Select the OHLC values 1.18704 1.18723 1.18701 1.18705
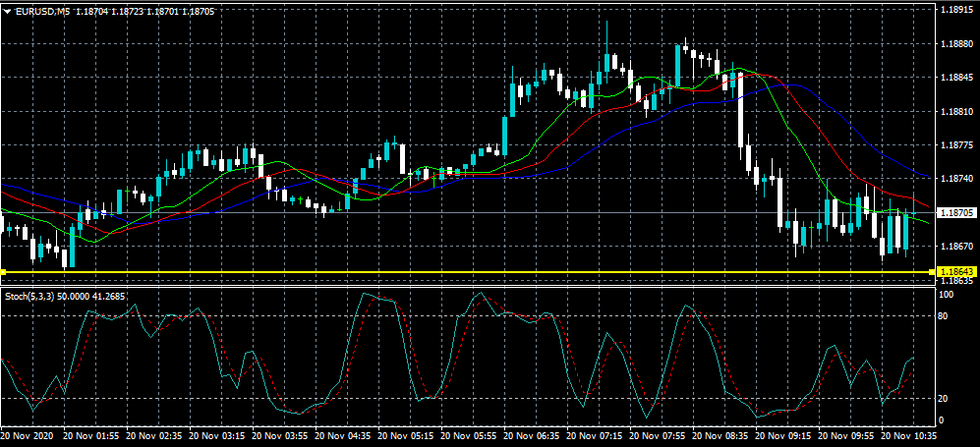980x447 pixels. (145, 11)
